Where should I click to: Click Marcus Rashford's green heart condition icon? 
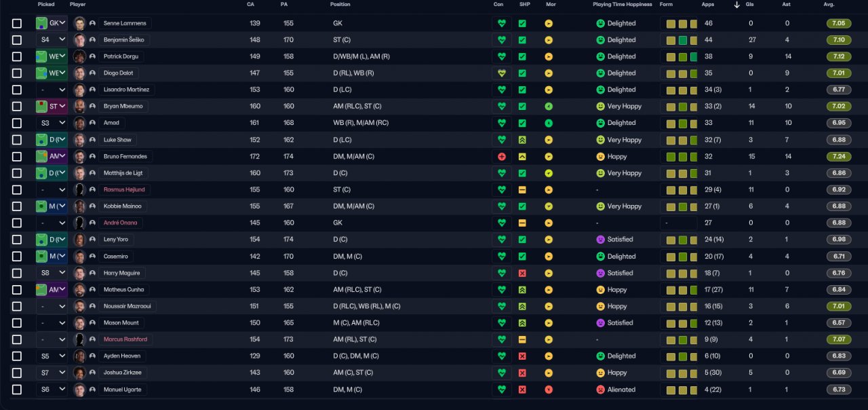(x=502, y=339)
